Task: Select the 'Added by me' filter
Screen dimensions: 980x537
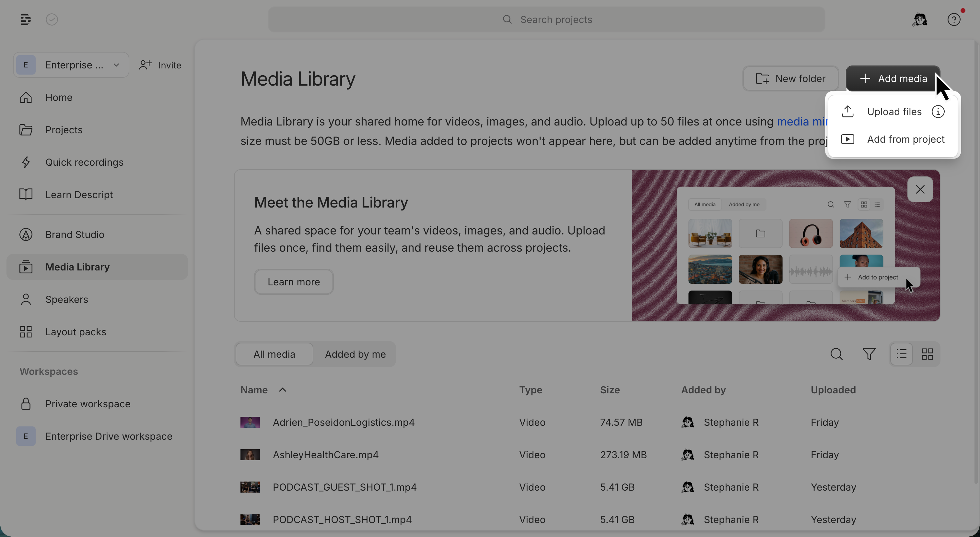Action: coord(355,354)
